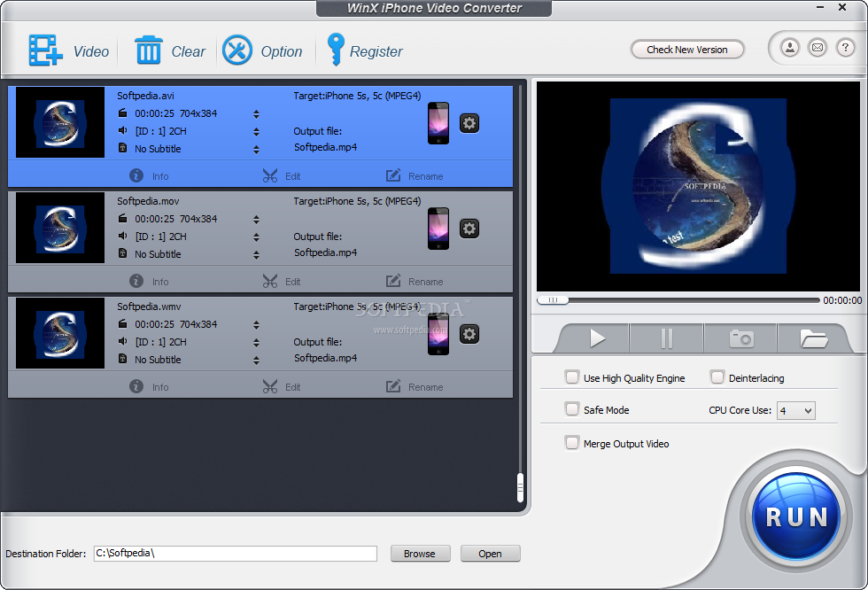The image size is (868, 590).
Task: Change video track stepper for Softpedia.mov
Action: 256,219
